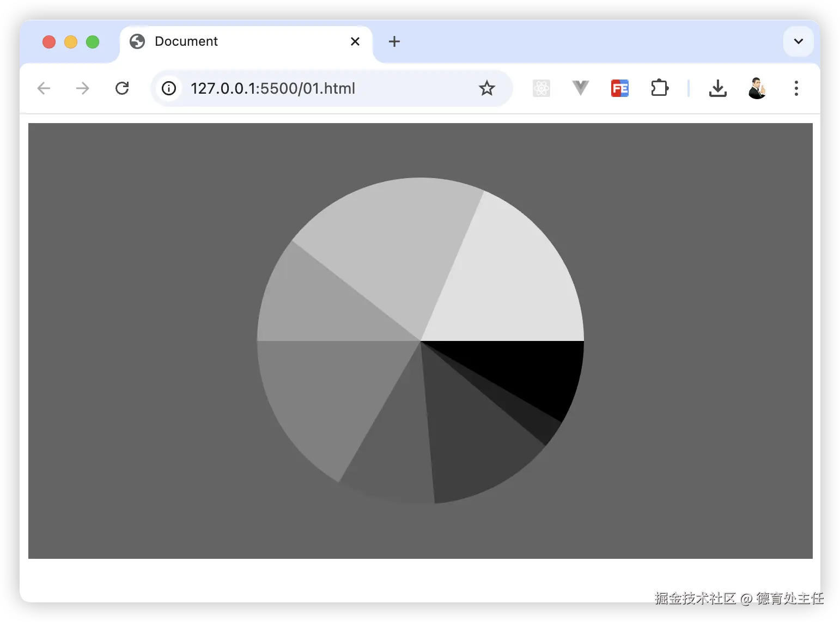Reload the 01.html page
Image resolution: width=840 pixels, height=622 pixels.
point(122,88)
